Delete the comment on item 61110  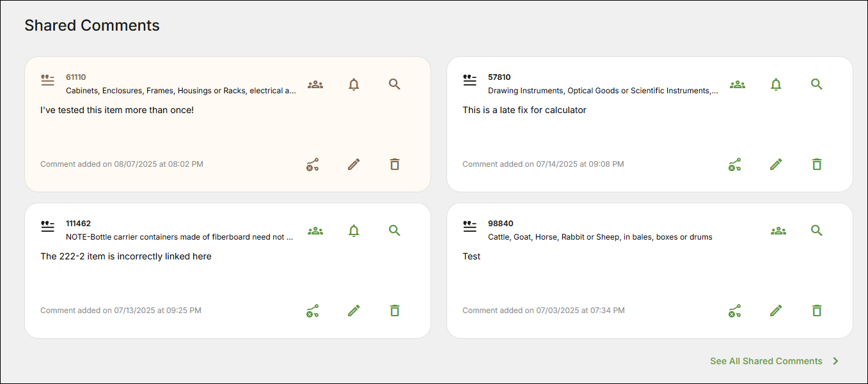pos(395,165)
